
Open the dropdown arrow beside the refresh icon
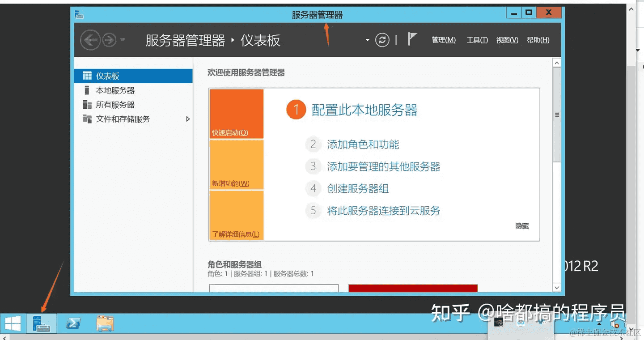click(x=368, y=40)
